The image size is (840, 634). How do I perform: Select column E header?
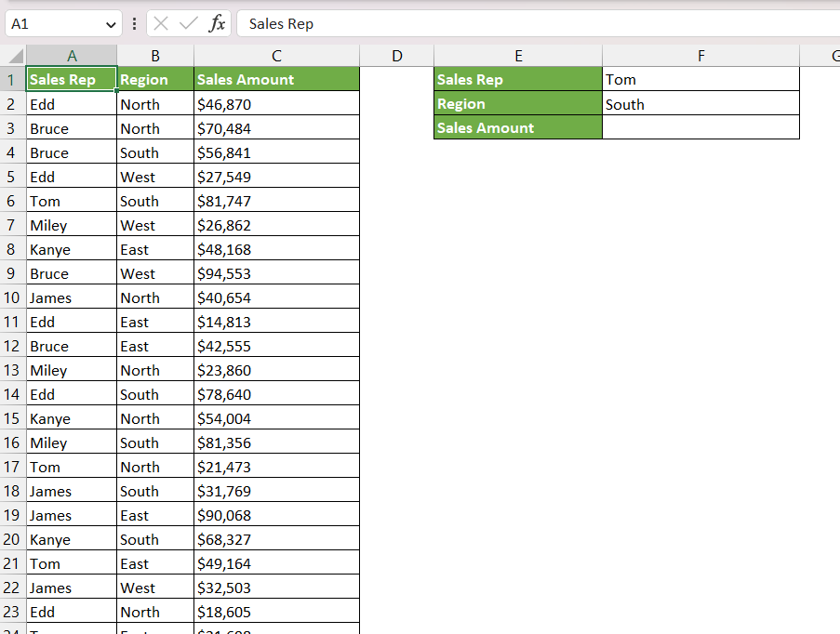pyautogui.click(x=518, y=56)
